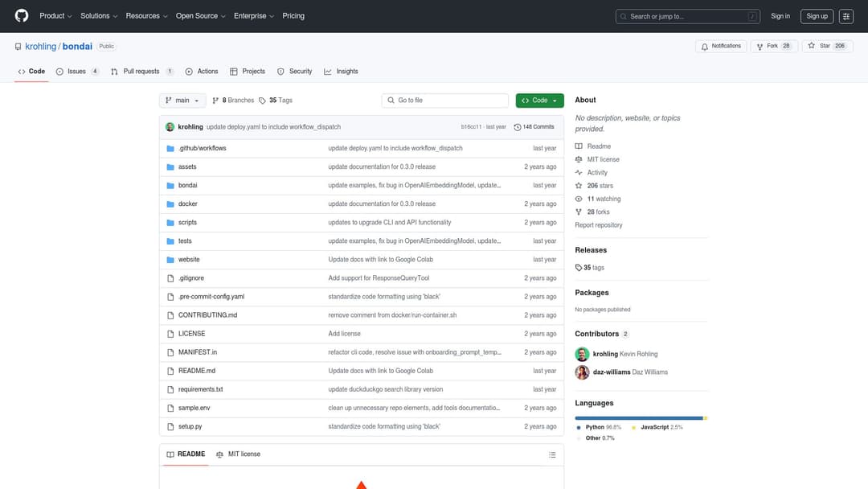
Task: Open the Pricing page
Action: point(293,16)
